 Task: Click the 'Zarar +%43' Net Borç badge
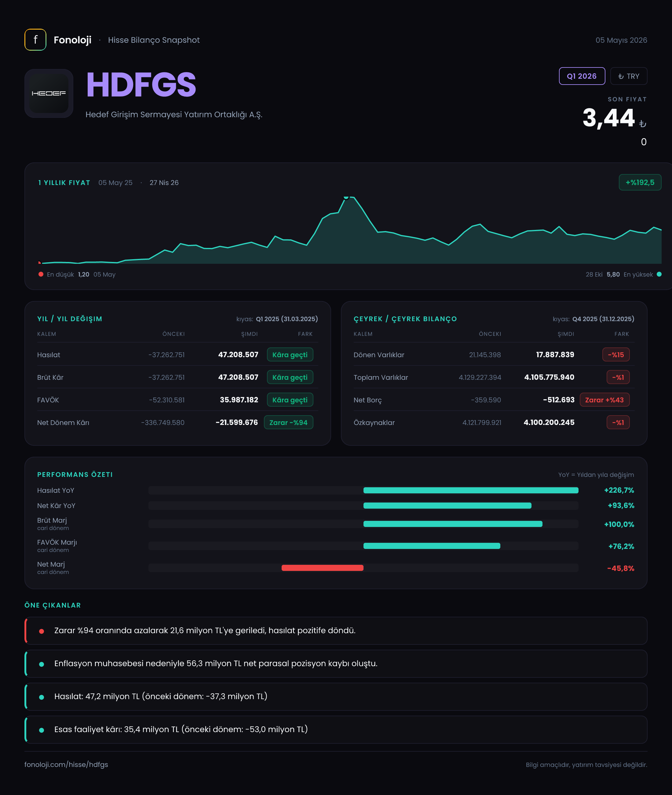pyautogui.click(x=604, y=400)
